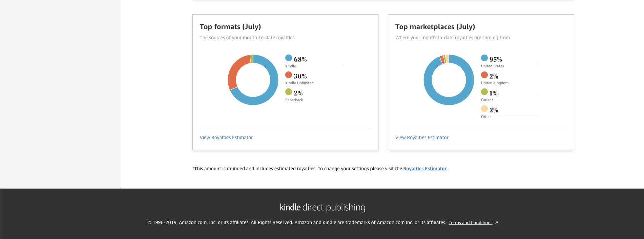
Task: Click the blue Kindle legend dot
Action: [x=289, y=58]
